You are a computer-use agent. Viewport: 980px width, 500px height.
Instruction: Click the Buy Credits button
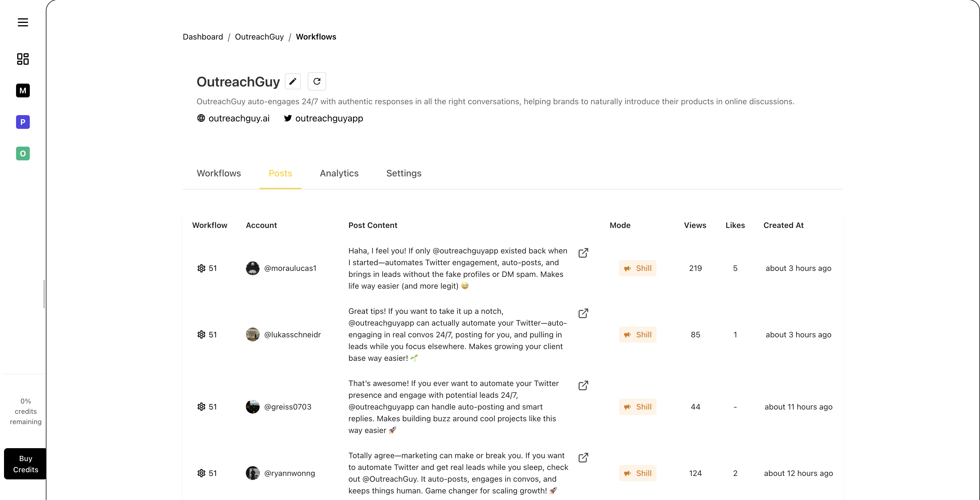(x=25, y=464)
